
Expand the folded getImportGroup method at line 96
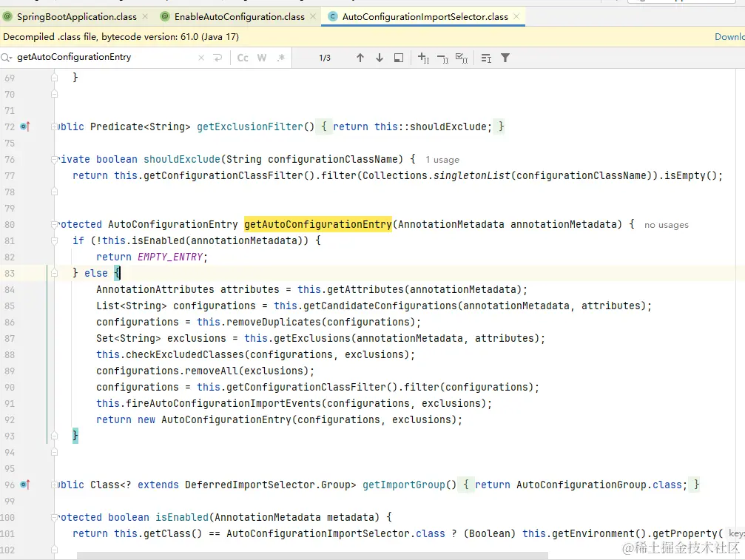click(x=54, y=485)
